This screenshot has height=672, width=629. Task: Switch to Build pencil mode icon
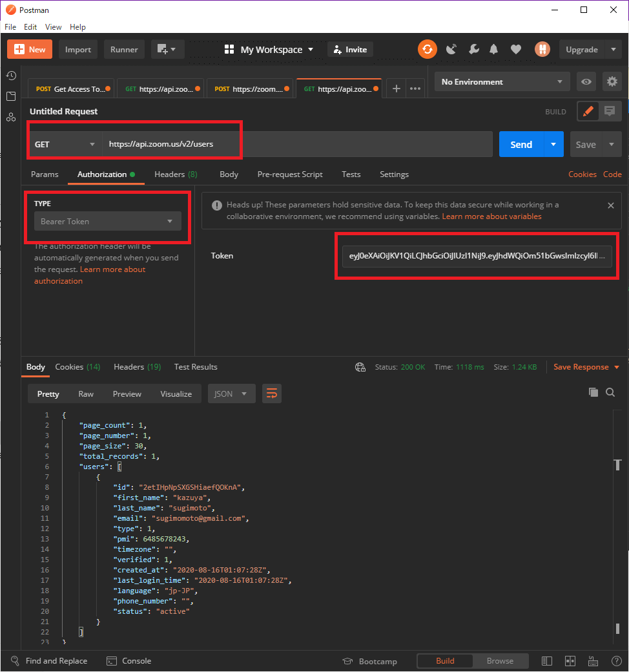(588, 111)
